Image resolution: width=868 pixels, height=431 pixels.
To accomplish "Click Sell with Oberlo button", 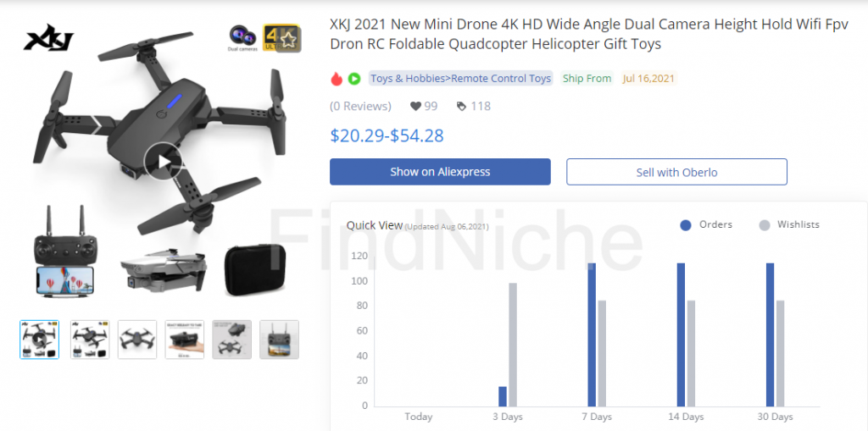I will [x=676, y=172].
